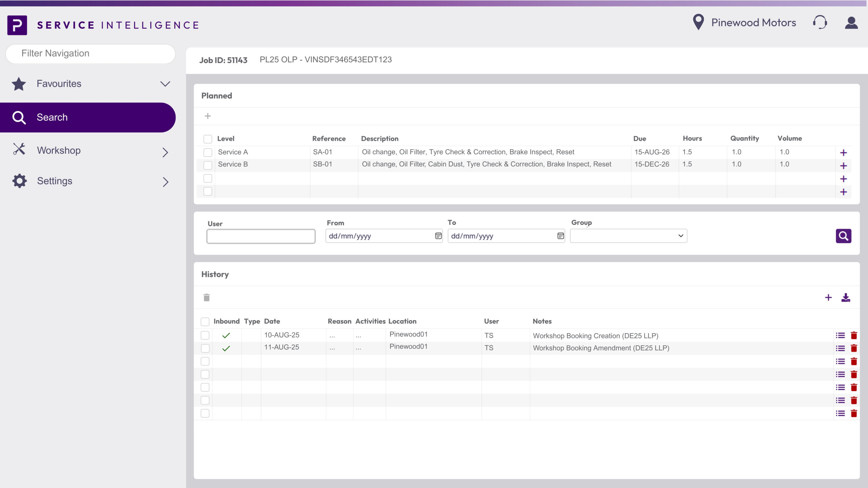Expand the Workshop navigation section

tap(165, 152)
